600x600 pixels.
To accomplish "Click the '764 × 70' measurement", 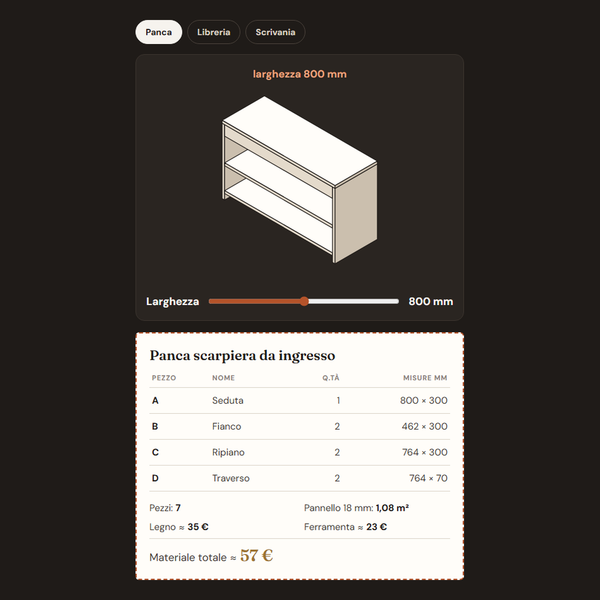I will pos(428,478).
